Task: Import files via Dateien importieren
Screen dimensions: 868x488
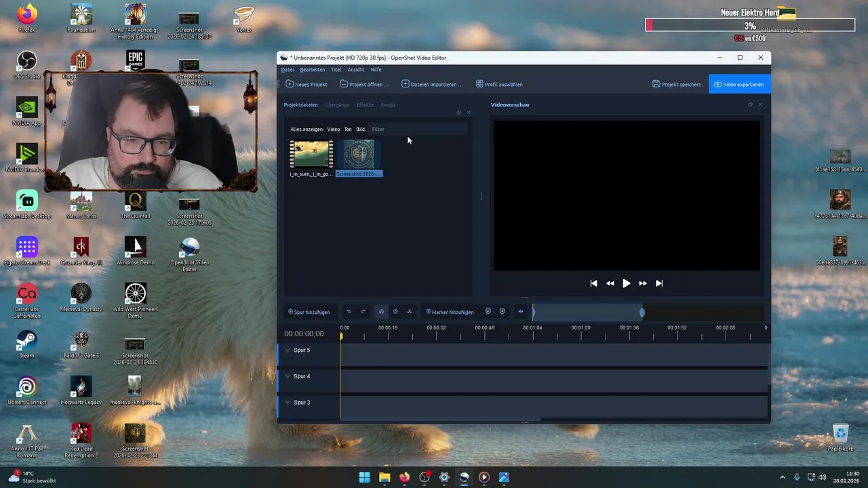Action: (432, 84)
